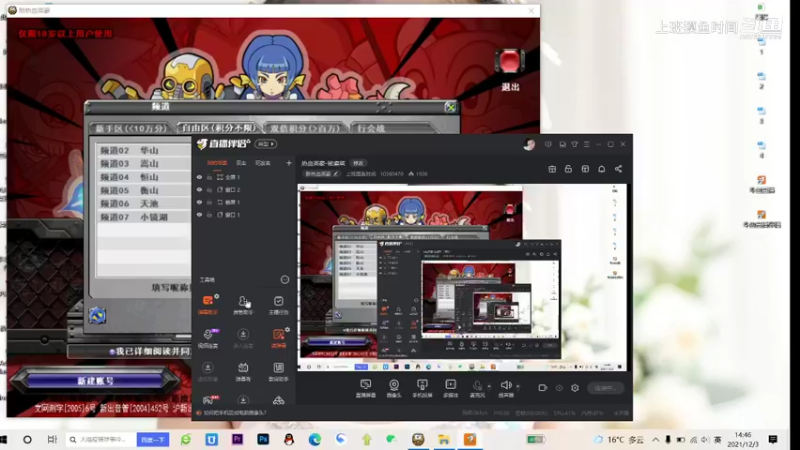The width and height of the screenshot is (800, 450).
Task: Select channel 频道02 华山
Action: point(144,151)
